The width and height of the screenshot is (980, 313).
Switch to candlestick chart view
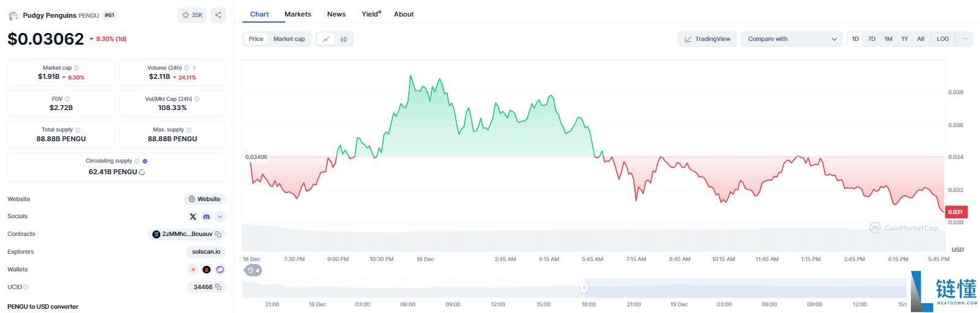343,39
